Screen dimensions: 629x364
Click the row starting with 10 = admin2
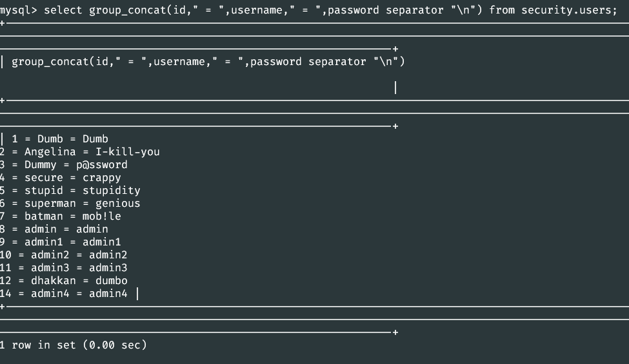[64, 254]
